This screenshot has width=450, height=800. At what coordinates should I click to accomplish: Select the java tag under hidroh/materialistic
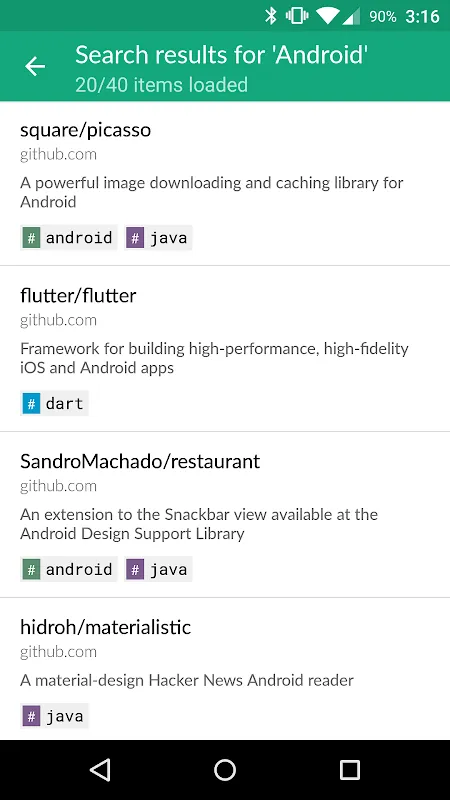55,716
